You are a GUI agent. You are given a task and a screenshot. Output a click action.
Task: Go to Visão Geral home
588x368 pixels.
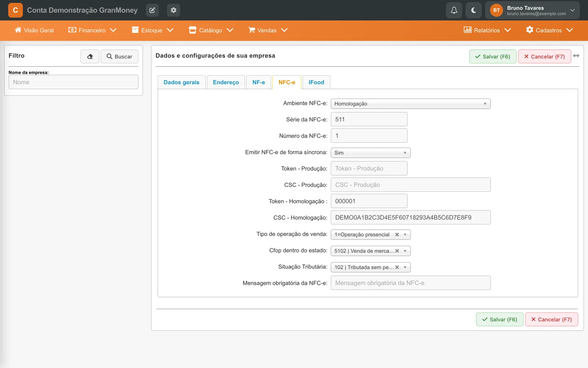tap(34, 30)
